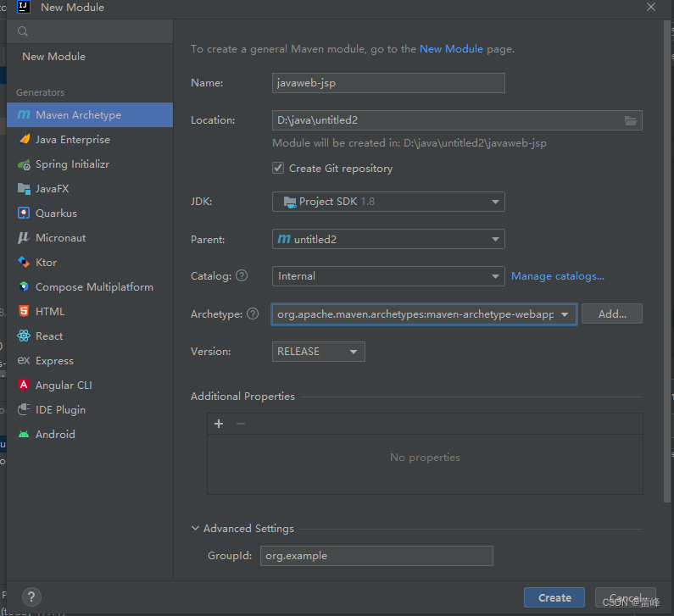
Task: Expand the Archetype combo box arrow
Action: pos(565,314)
